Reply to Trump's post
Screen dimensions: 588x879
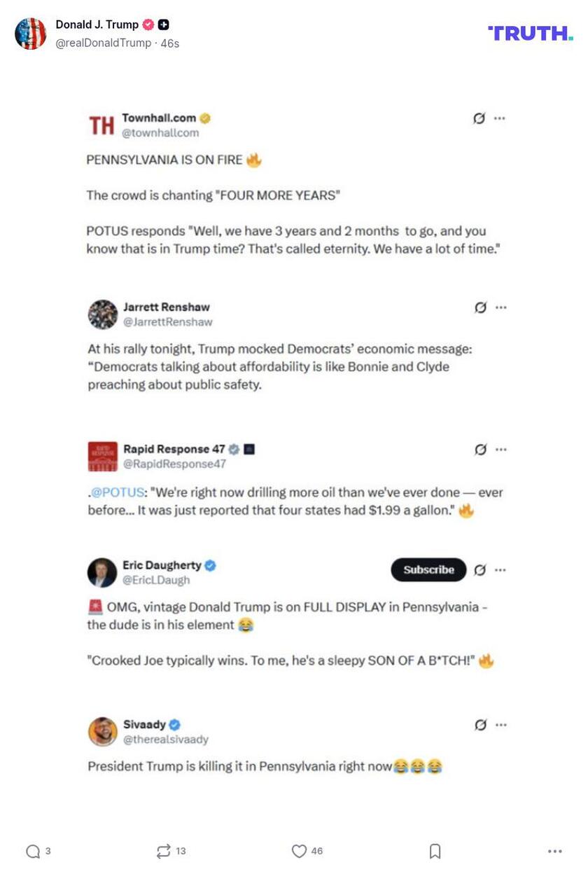(31, 852)
